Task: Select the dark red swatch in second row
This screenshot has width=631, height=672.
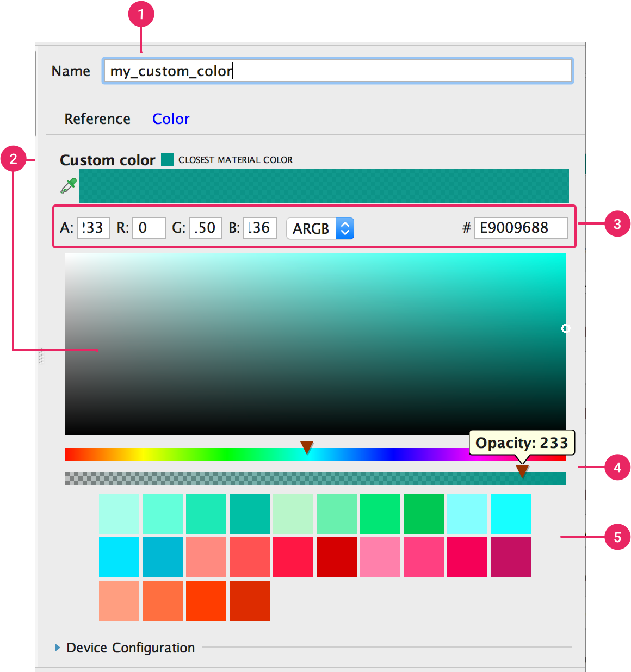Action: pyautogui.click(x=336, y=557)
